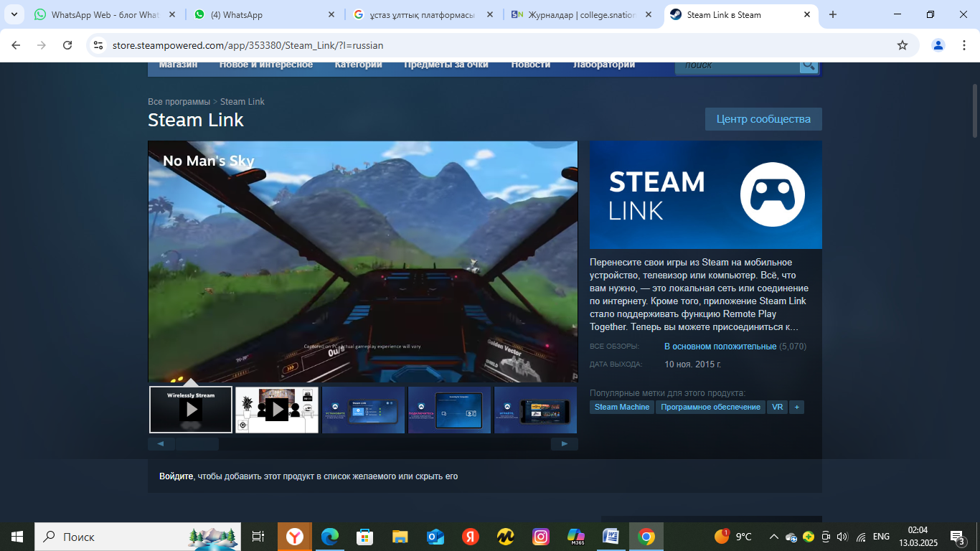Open the Windows Start menu
Image resolution: width=980 pixels, height=551 pixels.
click(17, 537)
